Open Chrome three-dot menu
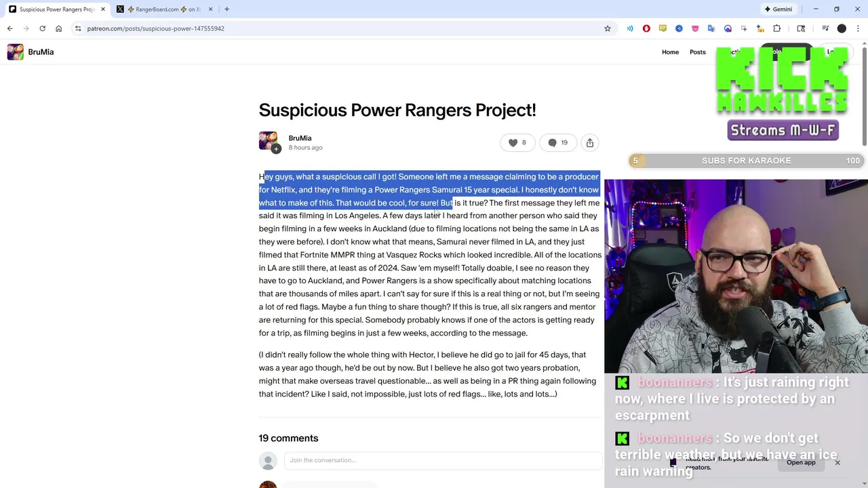 pos(858,28)
